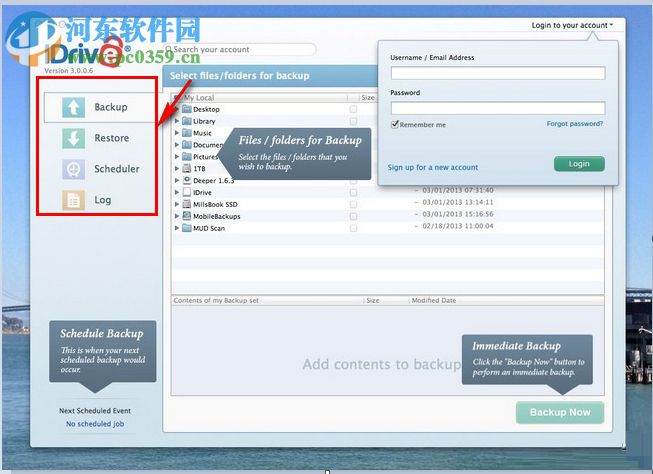Click the No scheduled job link
Screen dimensions: 653x474
click(95, 424)
